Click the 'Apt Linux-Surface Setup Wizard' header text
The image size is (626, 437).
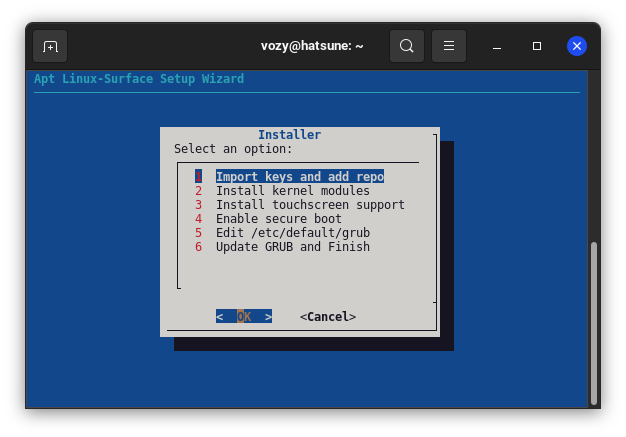pyautogui.click(x=139, y=79)
